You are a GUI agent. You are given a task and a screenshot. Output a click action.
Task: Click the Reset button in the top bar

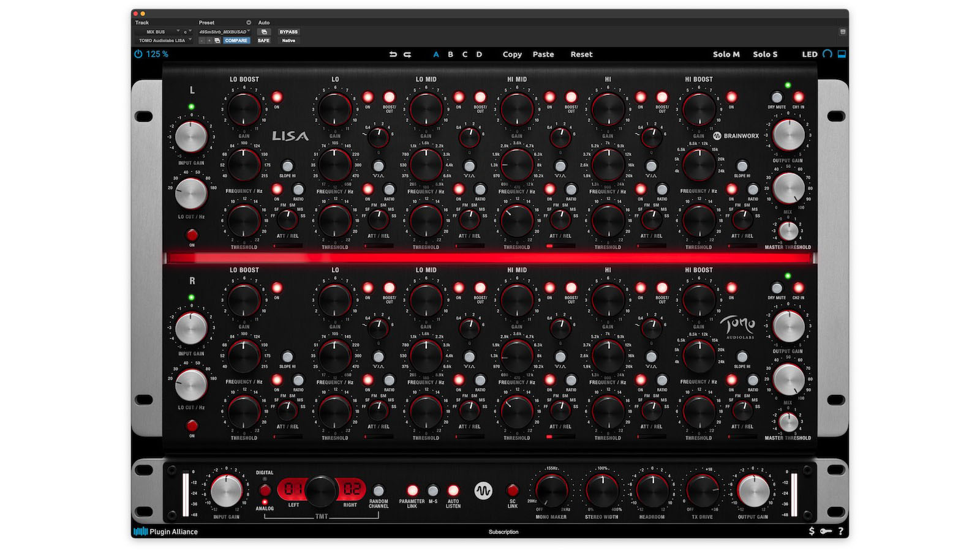pyautogui.click(x=580, y=54)
